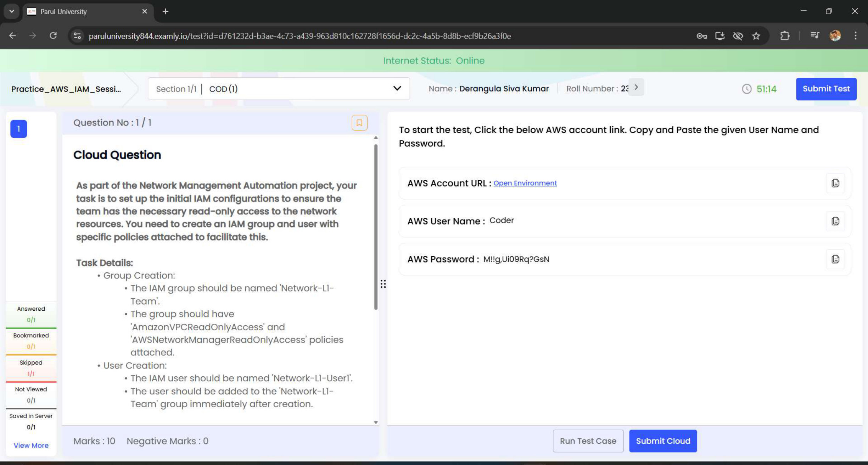Click the browser address bar URL
This screenshot has width=868, height=465.
pyautogui.click(x=299, y=36)
